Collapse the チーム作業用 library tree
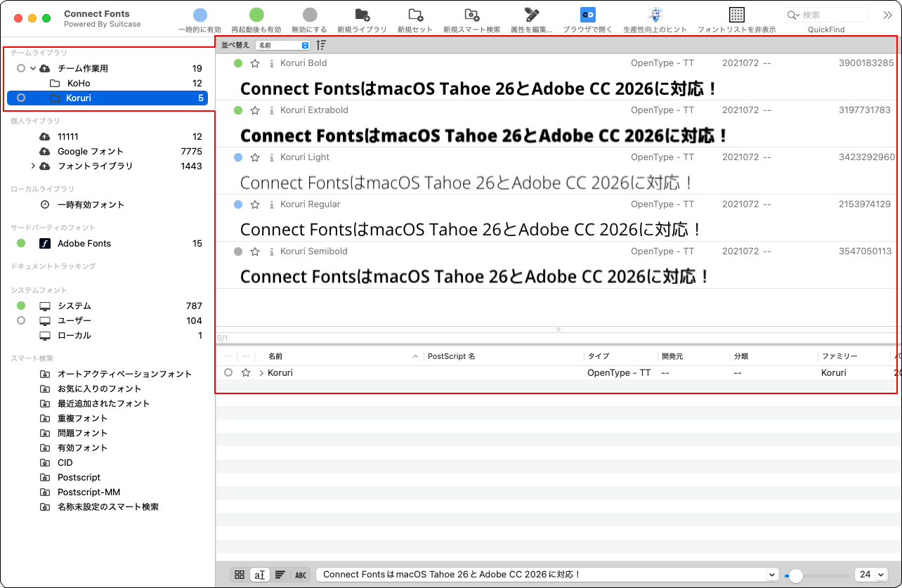 (33, 68)
